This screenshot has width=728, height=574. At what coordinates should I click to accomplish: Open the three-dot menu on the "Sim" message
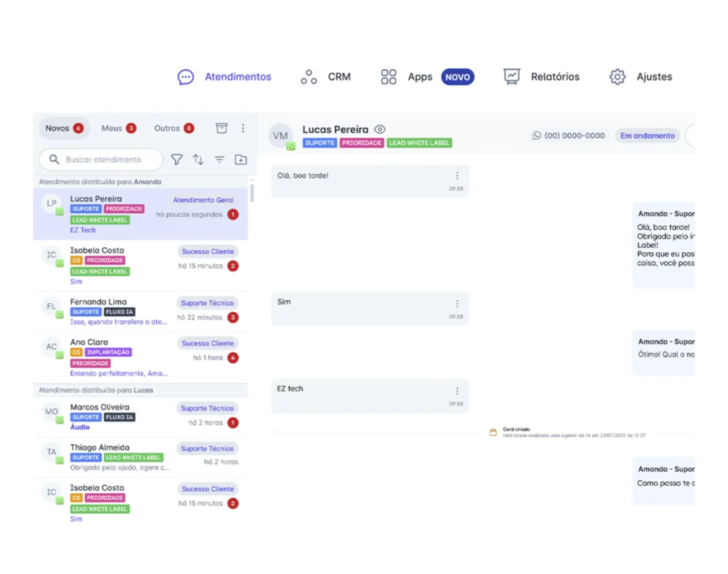(457, 303)
